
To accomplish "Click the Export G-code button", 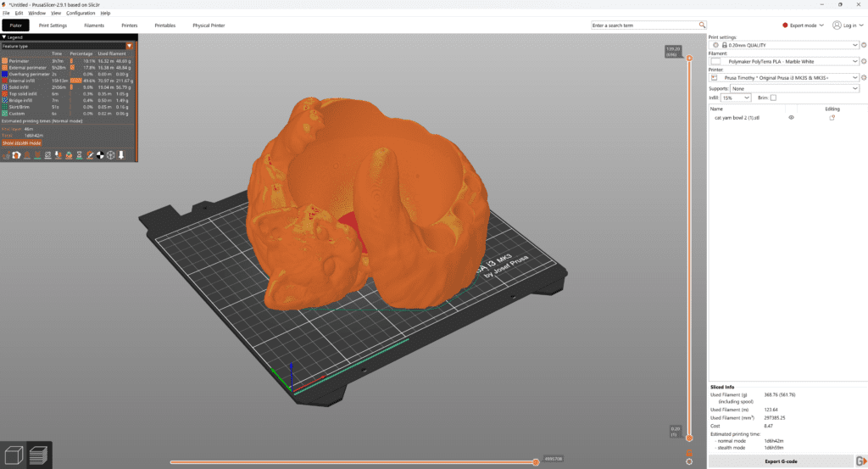I will [x=780, y=461].
